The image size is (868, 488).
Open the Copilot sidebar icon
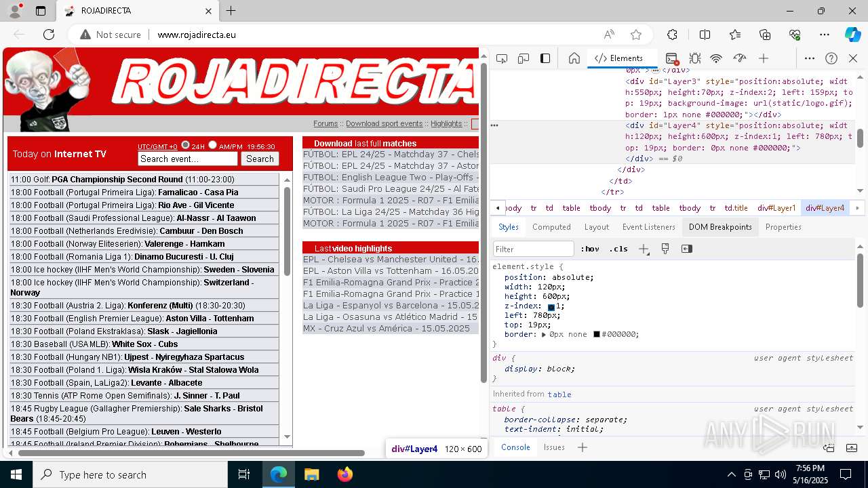point(852,35)
